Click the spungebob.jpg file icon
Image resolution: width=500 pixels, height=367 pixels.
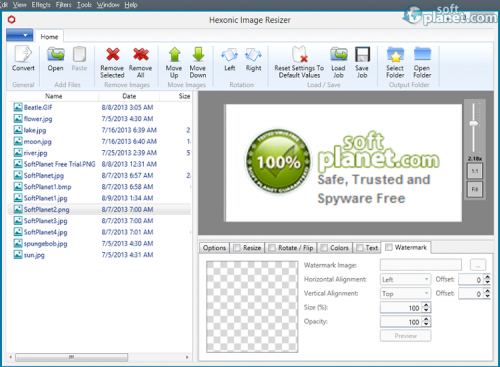(18, 243)
